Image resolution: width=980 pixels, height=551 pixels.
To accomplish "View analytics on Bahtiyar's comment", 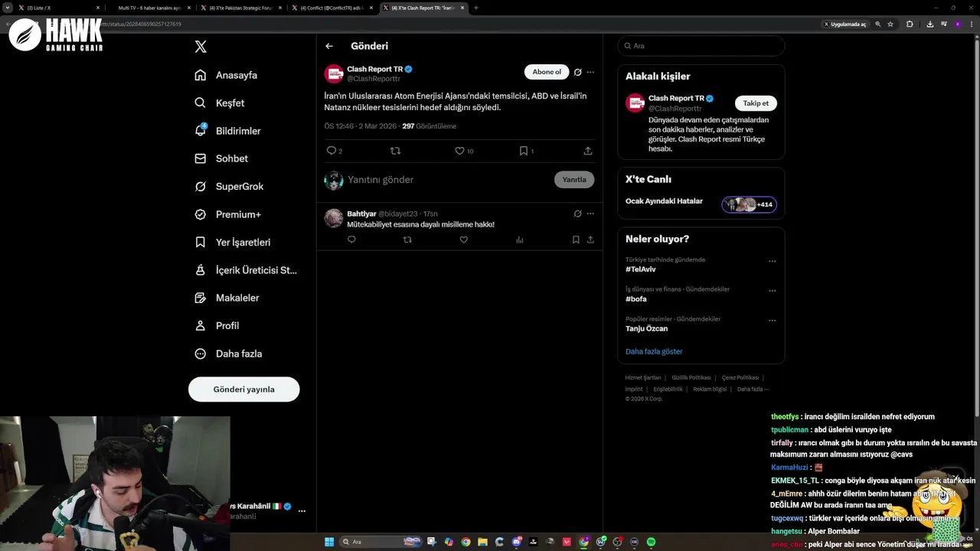I will (520, 240).
